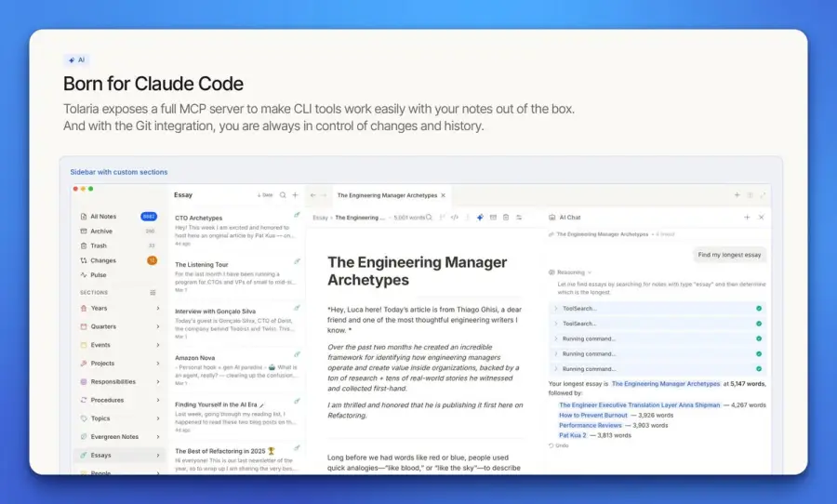Expand the Topics section
This screenshot has height=504, width=837.
158,418
